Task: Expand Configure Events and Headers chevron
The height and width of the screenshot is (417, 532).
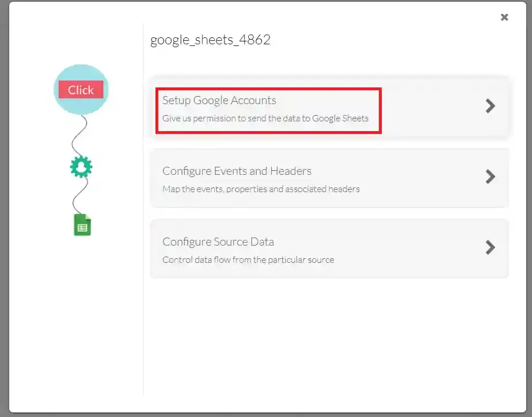Action: coord(491,177)
